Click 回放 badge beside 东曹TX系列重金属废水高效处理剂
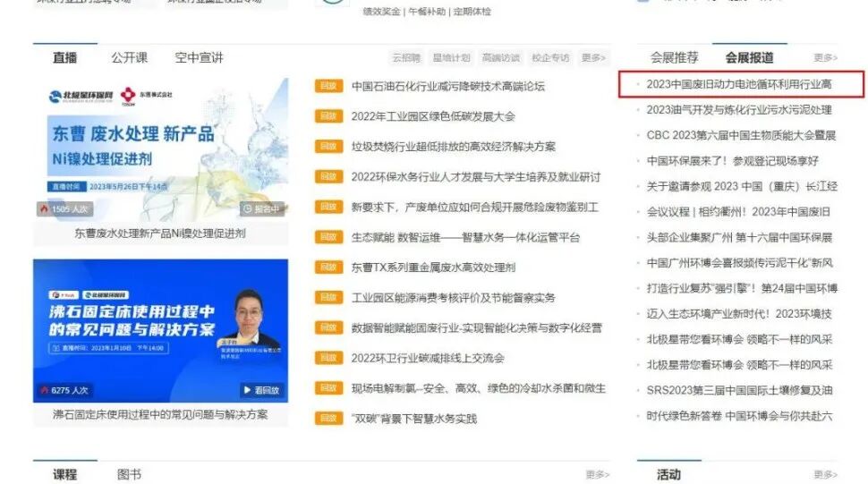The height and width of the screenshot is (484, 868). [x=328, y=267]
